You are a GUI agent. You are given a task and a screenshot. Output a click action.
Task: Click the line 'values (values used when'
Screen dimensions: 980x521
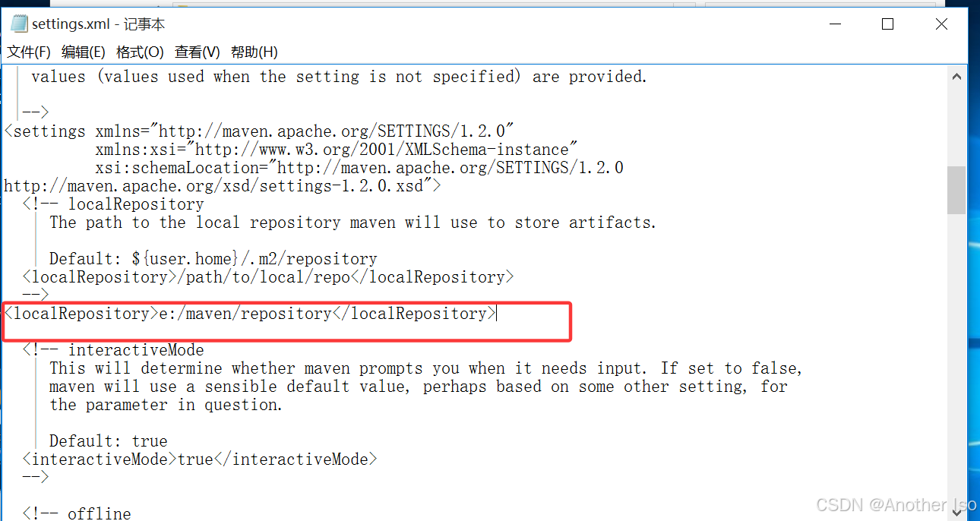340,77
